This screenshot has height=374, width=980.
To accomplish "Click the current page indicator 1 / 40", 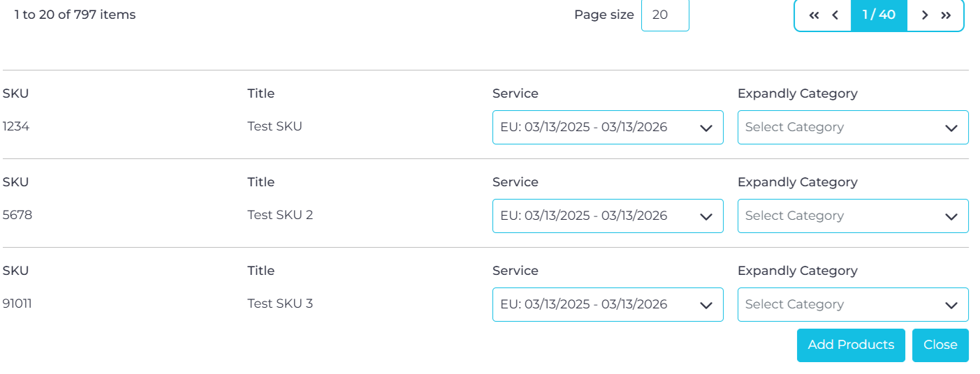I will [879, 15].
